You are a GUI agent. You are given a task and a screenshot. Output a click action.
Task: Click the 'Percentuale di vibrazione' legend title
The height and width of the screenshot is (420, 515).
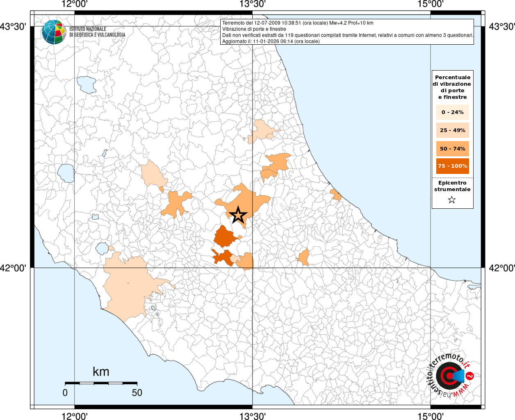tap(452, 87)
